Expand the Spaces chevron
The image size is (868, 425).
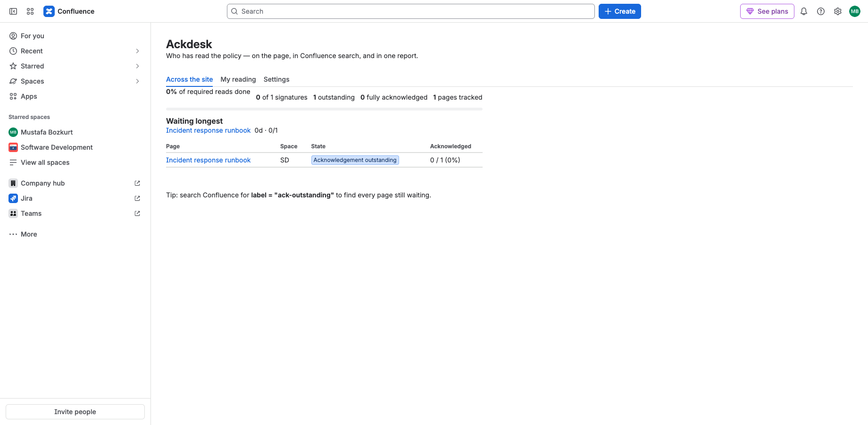pyautogui.click(x=137, y=81)
